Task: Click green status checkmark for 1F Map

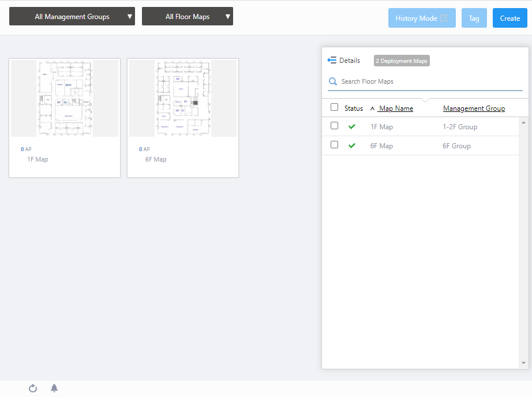Action: 352,127
